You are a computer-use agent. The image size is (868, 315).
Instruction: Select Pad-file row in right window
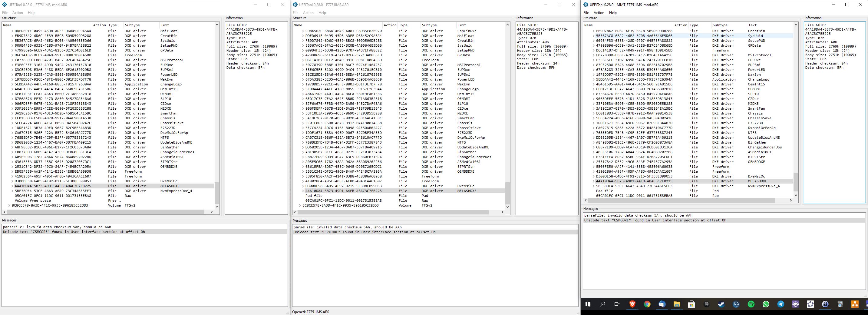[x=688, y=191]
